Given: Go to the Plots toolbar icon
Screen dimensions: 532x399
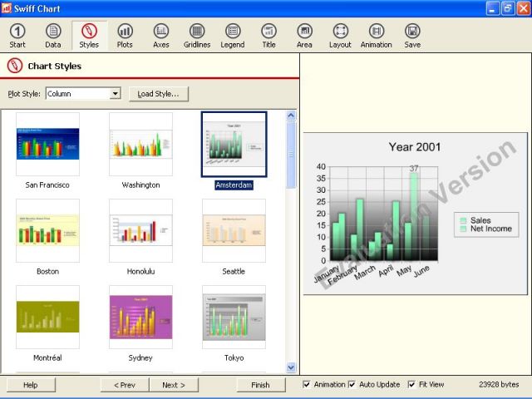Looking at the screenshot, I should 125,35.
